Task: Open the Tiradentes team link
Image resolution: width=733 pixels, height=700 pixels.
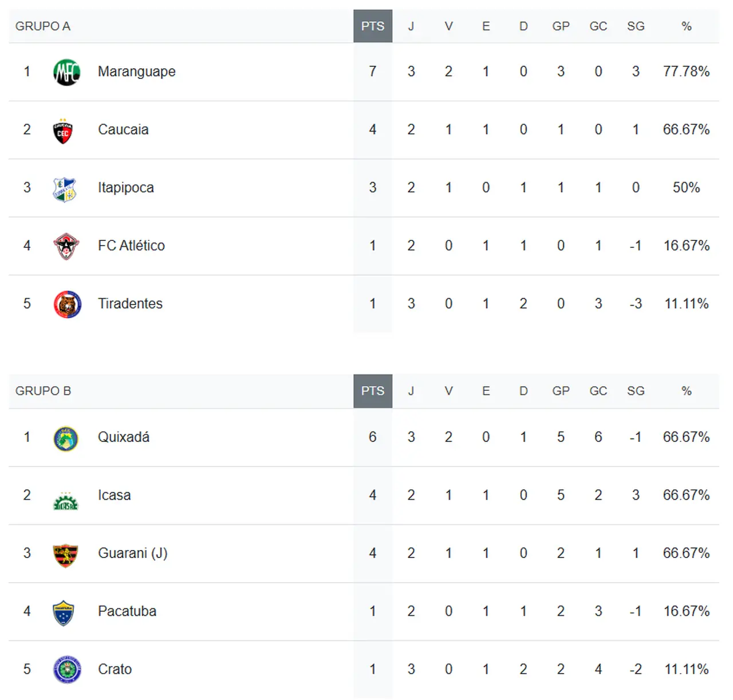Action: (130, 303)
